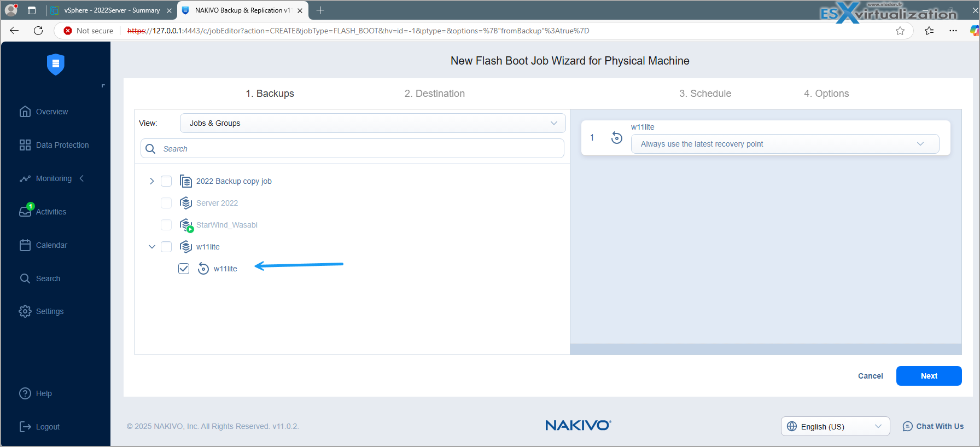Click browser back arrow
Image resolution: width=980 pixels, height=447 pixels.
[15, 31]
